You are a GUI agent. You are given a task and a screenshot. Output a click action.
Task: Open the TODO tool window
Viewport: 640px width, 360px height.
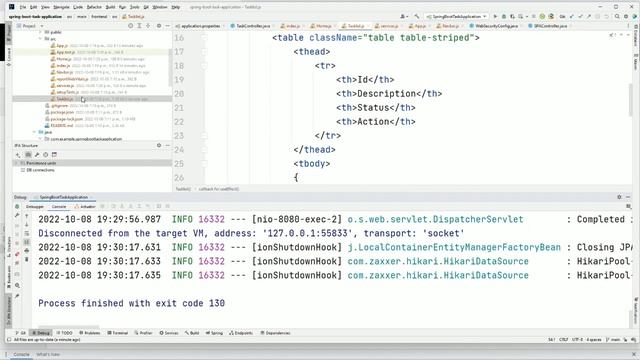[64, 333]
